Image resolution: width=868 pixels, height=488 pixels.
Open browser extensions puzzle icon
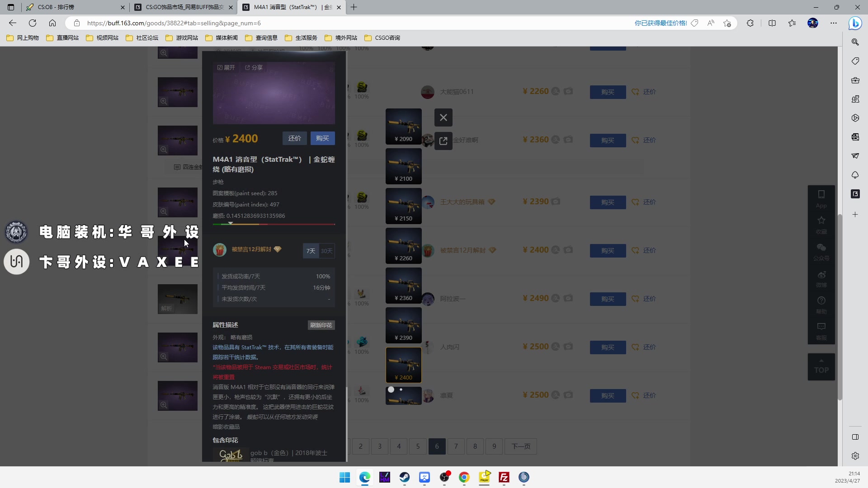(x=750, y=23)
